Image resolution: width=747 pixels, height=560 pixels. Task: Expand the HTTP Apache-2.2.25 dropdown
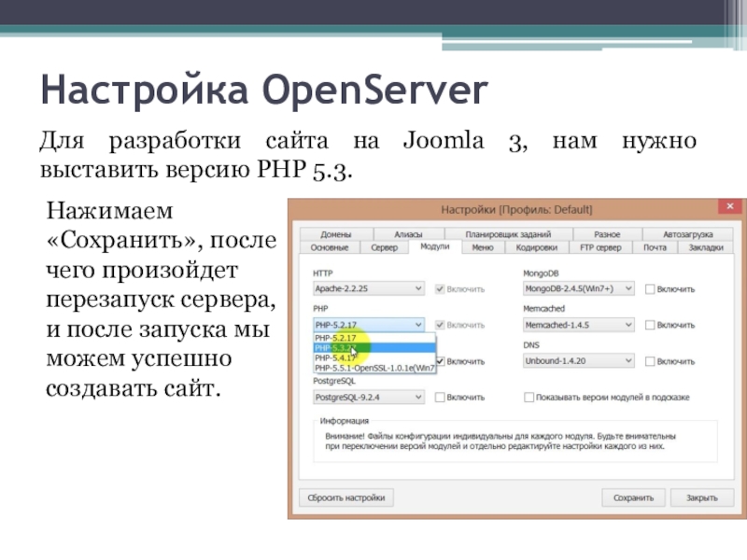[x=368, y=288]
